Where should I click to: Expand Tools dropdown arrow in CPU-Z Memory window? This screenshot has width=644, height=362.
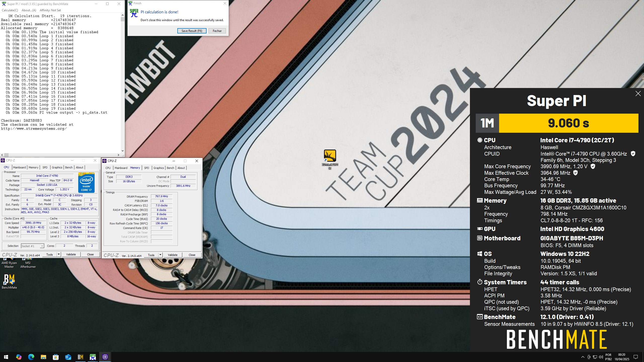coord(160,255)
